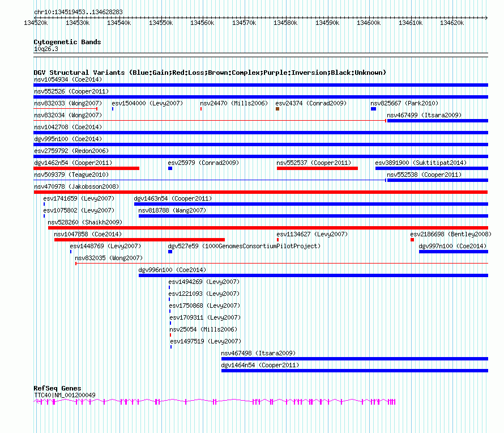Click nsv818788 (Wang2007) label

pyautogui.click(x=172, y=210)
